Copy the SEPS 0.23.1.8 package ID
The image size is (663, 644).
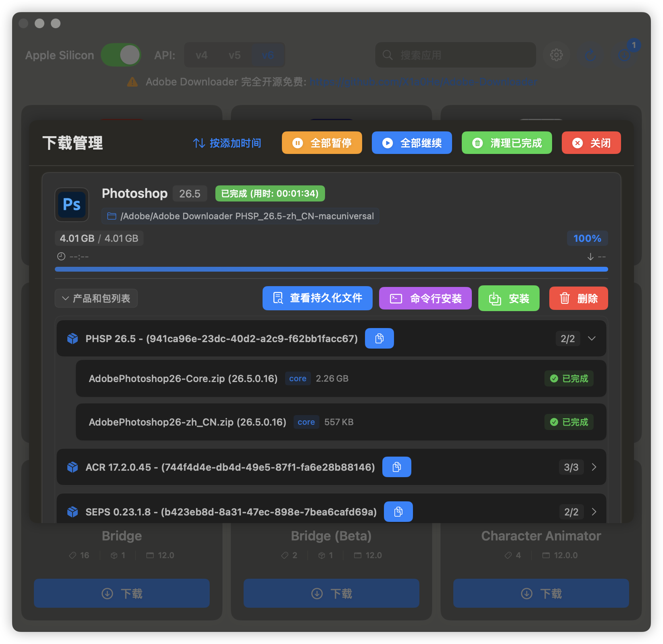398,512
